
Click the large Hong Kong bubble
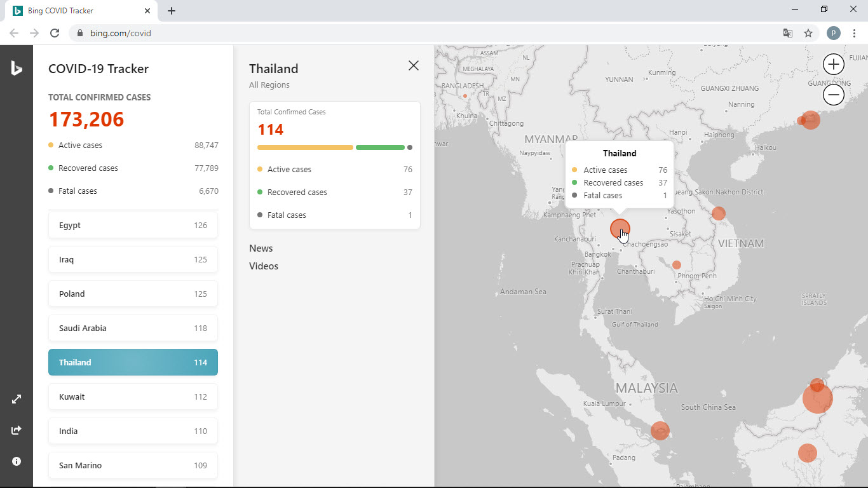(810, 119)
